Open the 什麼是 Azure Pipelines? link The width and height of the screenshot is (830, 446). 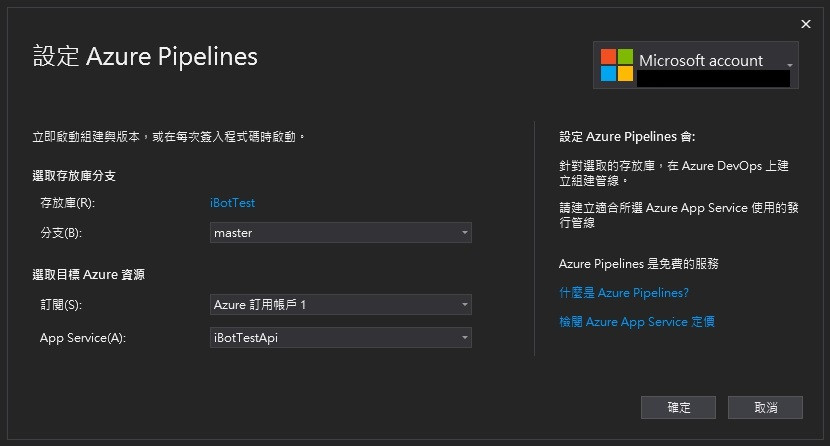pos(624,293)
